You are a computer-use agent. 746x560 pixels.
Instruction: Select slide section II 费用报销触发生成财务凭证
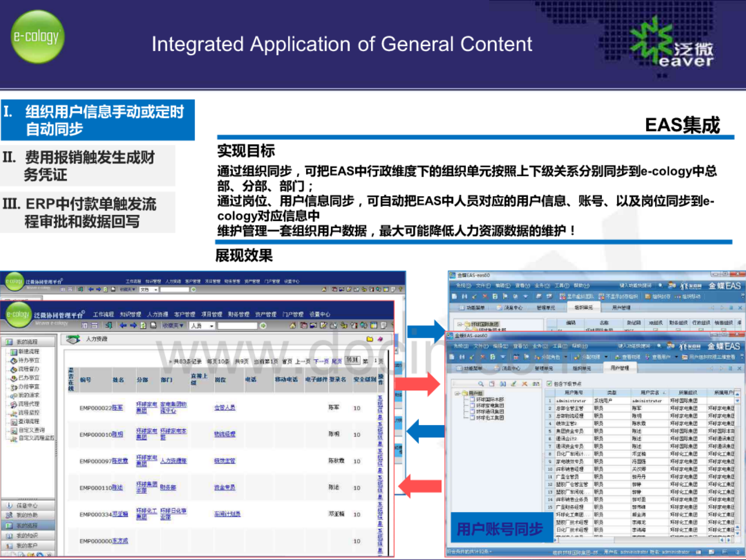tap(88, 166)
